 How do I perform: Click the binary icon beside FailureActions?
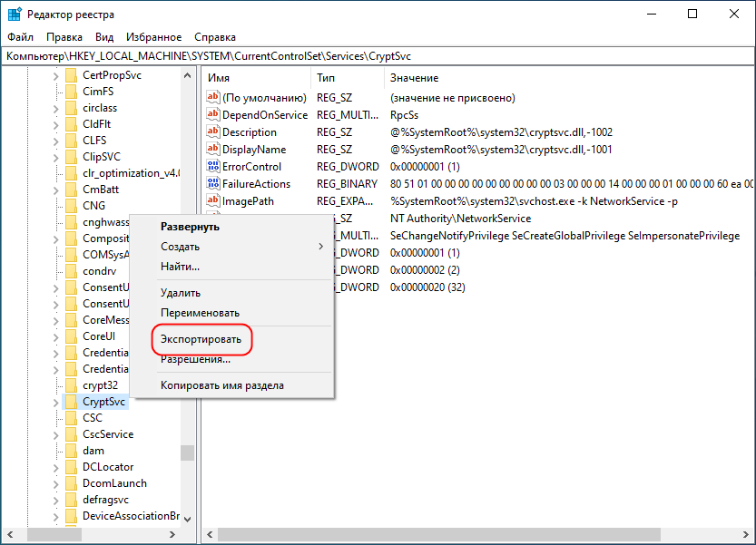[x=214, y=184]
